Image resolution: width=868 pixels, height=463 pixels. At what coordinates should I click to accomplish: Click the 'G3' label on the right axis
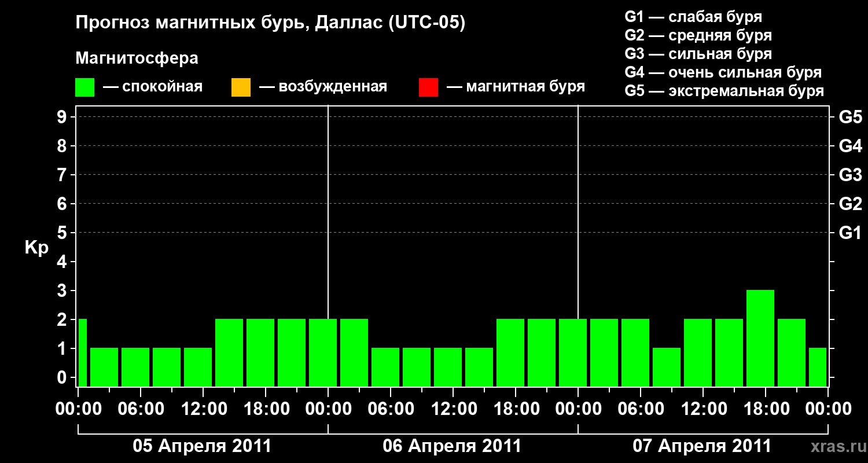click(x=851, y=175)
